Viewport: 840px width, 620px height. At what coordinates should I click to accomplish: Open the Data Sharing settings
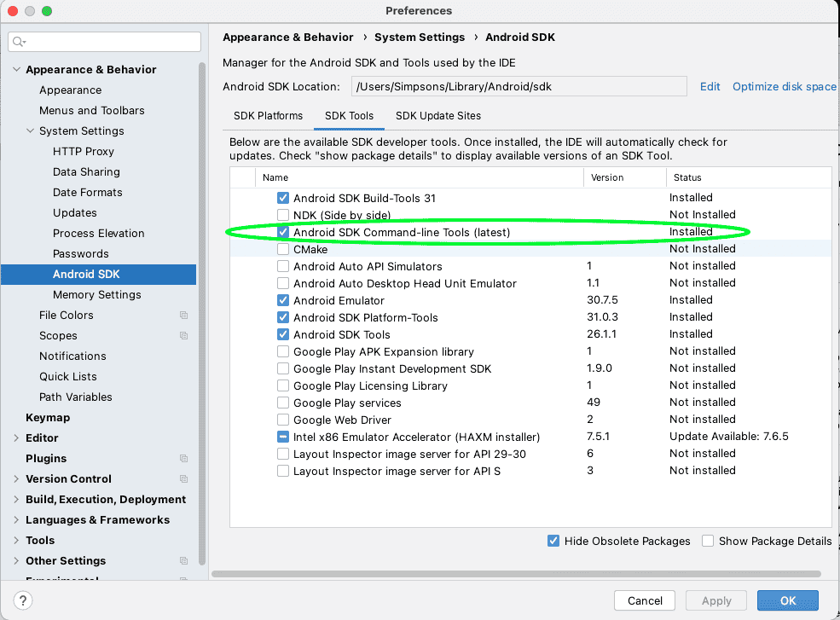pos(86,172)
